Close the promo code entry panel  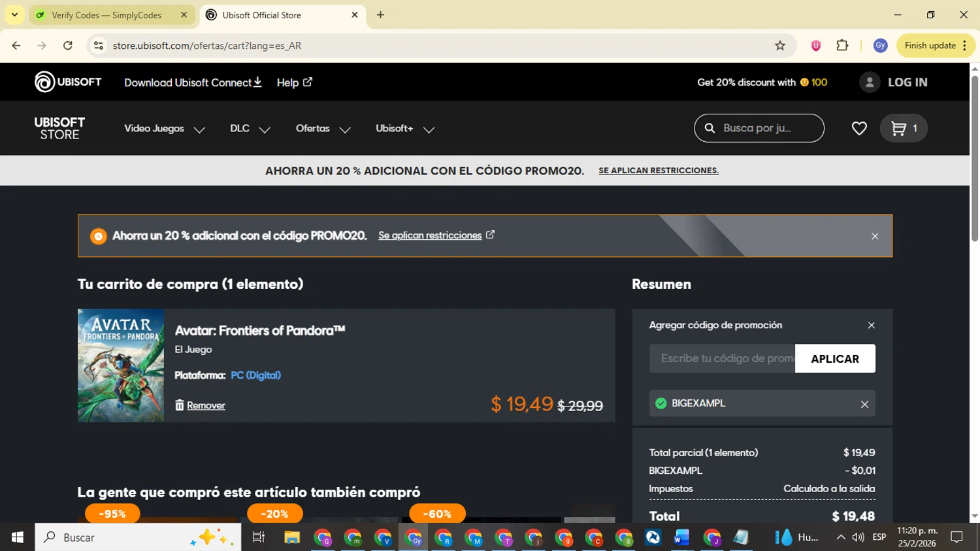(871, 325)
